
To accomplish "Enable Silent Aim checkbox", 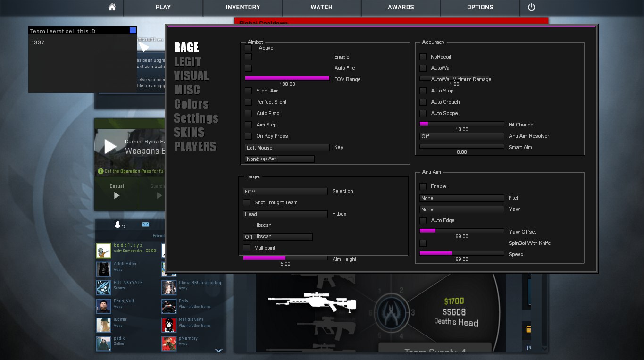I will click(249, 91).
